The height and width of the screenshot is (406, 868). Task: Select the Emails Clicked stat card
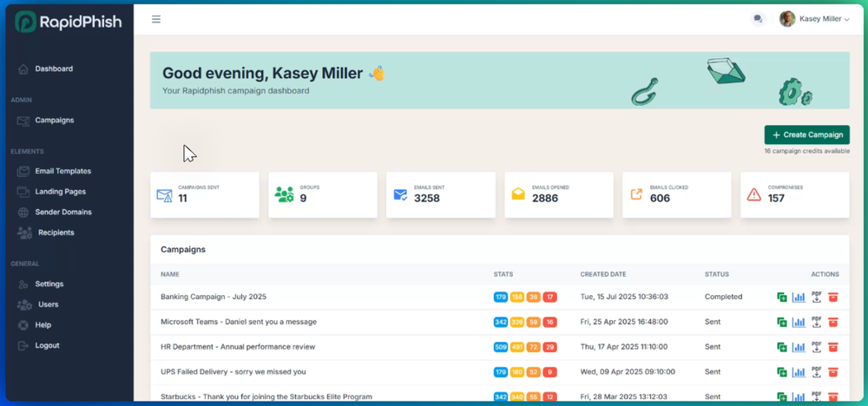(x=676, y=194)
